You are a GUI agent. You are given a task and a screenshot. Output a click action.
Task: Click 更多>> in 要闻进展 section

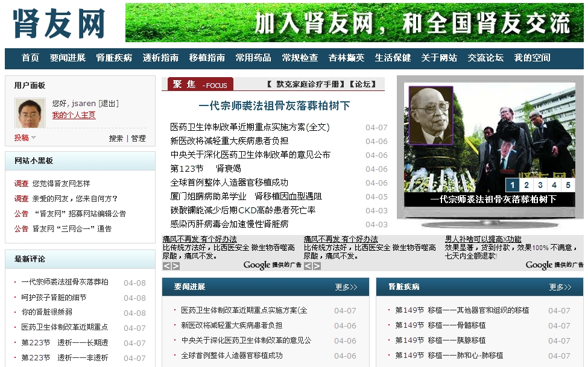(346, 287)
